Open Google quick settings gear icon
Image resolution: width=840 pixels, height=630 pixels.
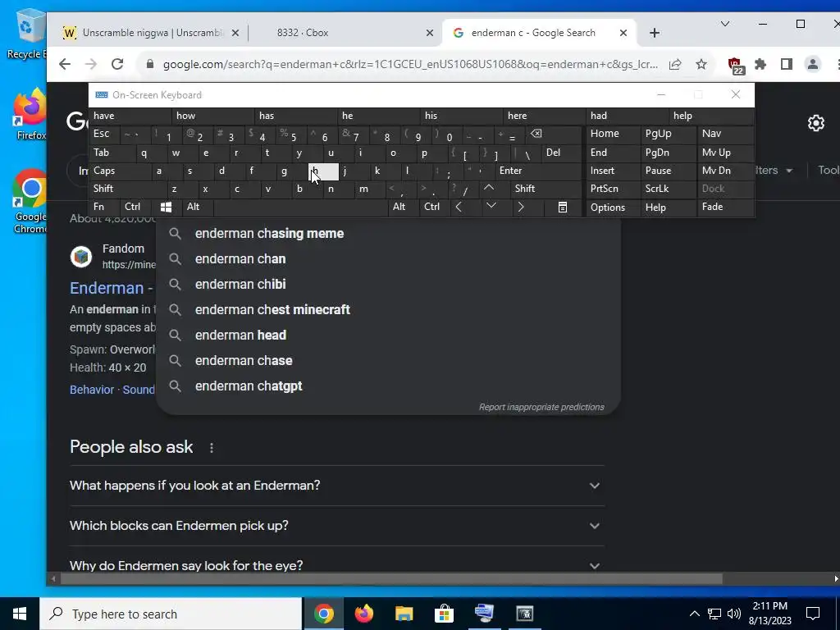[816, 123]
